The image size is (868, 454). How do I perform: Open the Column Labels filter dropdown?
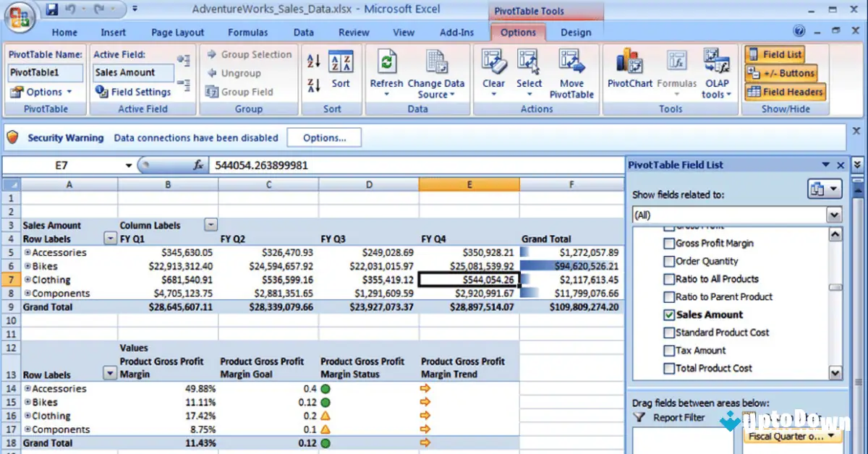click(210, 224)
